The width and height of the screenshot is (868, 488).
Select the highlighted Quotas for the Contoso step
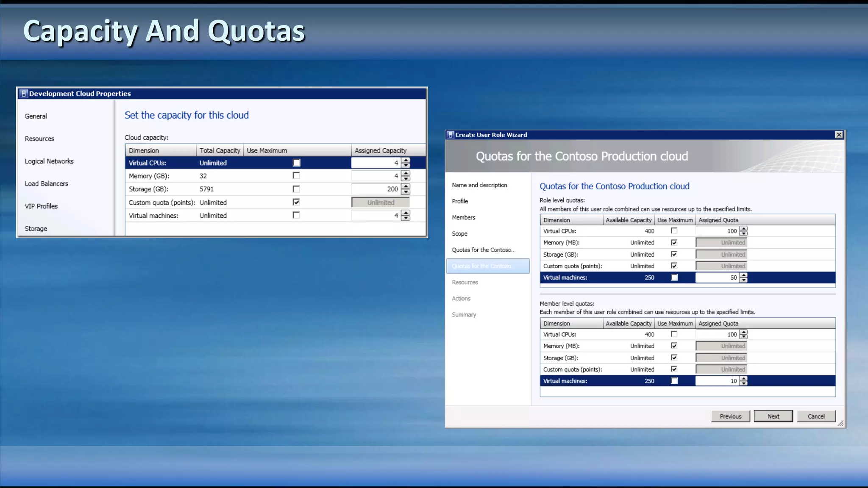click(x=488, y=266)
